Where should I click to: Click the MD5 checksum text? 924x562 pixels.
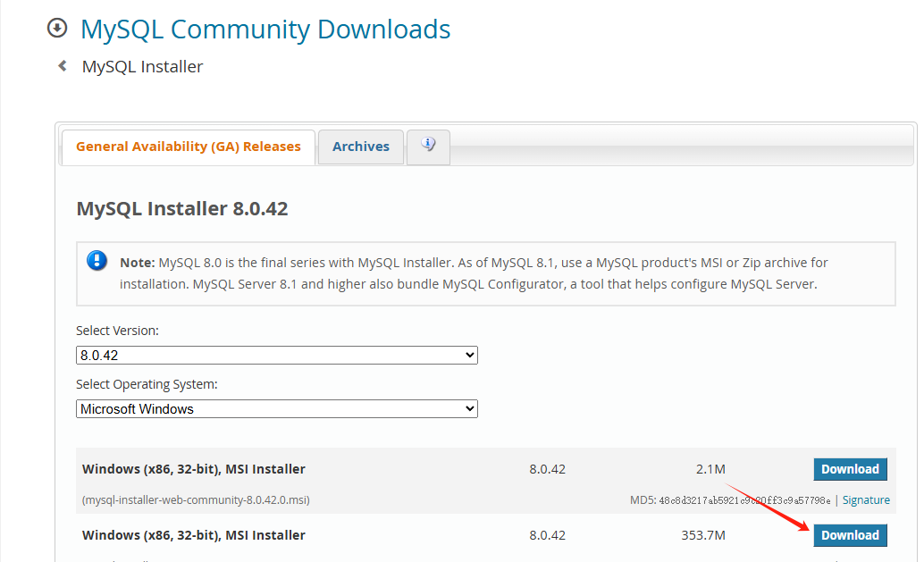pos(730,500)
